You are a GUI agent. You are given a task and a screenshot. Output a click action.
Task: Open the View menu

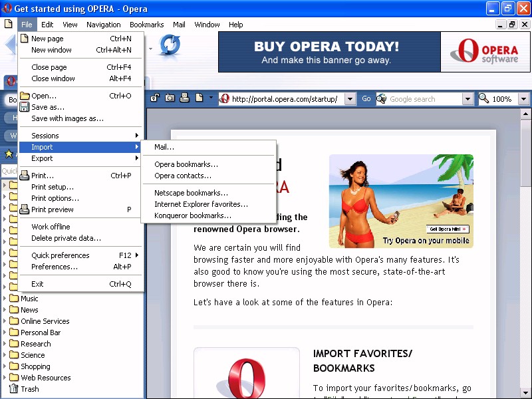(x=70, y=25)
